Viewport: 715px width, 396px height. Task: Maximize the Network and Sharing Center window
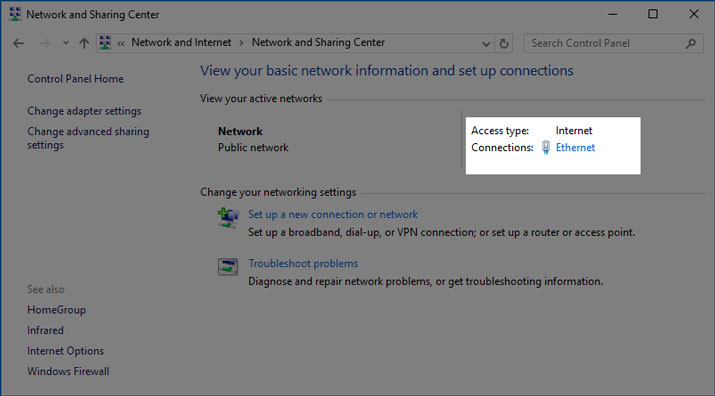pyautogui.click(x=653, y=14)
